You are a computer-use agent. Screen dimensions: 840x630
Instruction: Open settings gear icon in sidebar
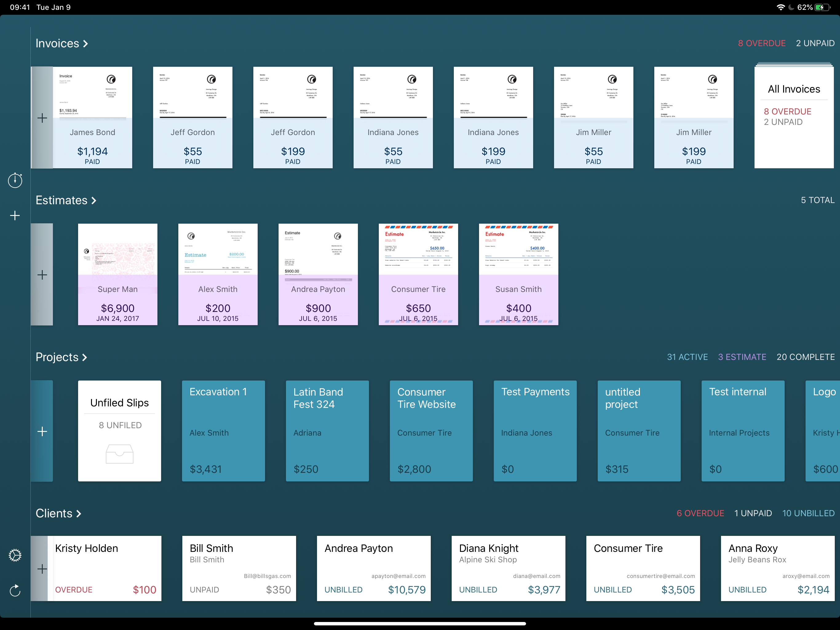tap(15, 555)
